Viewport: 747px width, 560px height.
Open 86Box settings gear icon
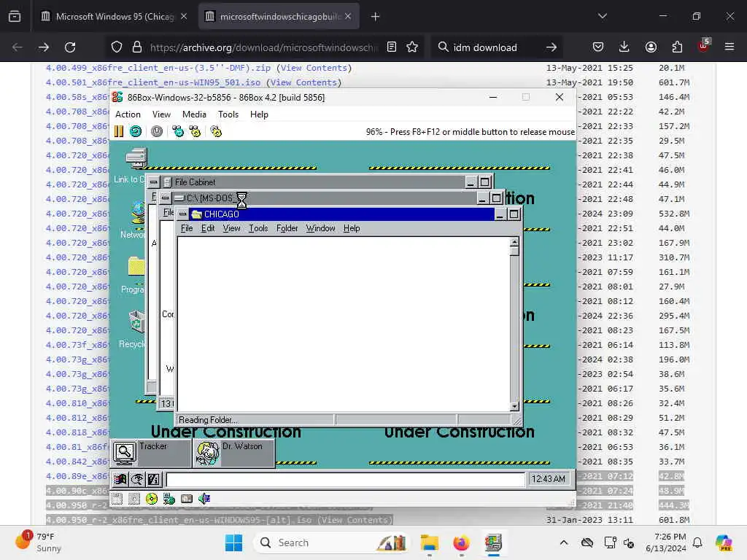coord(216,131)
